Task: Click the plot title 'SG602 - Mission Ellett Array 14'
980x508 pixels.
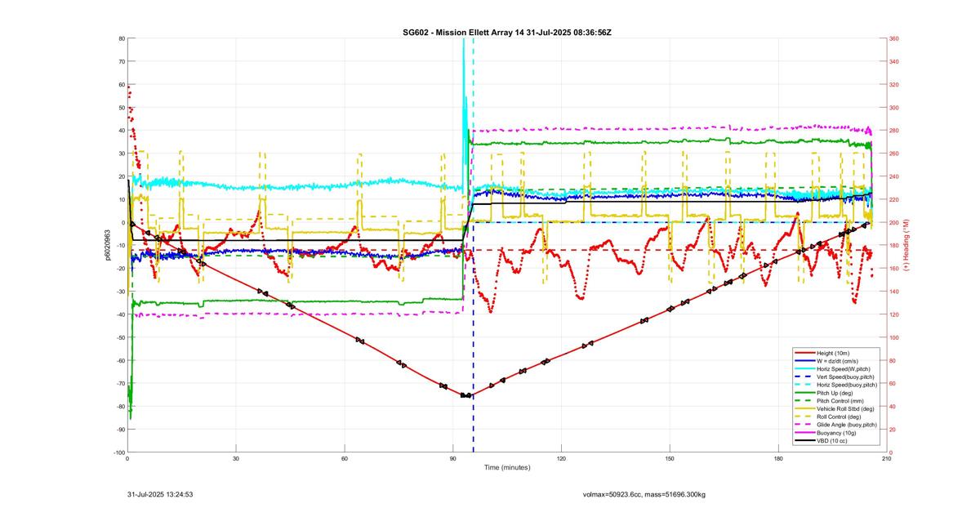Action: coord(464,32)
